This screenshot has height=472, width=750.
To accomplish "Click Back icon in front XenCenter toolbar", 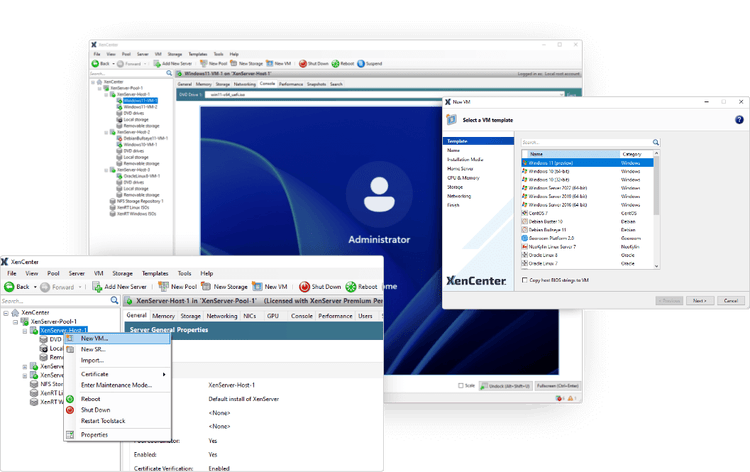I will [9, 286].
